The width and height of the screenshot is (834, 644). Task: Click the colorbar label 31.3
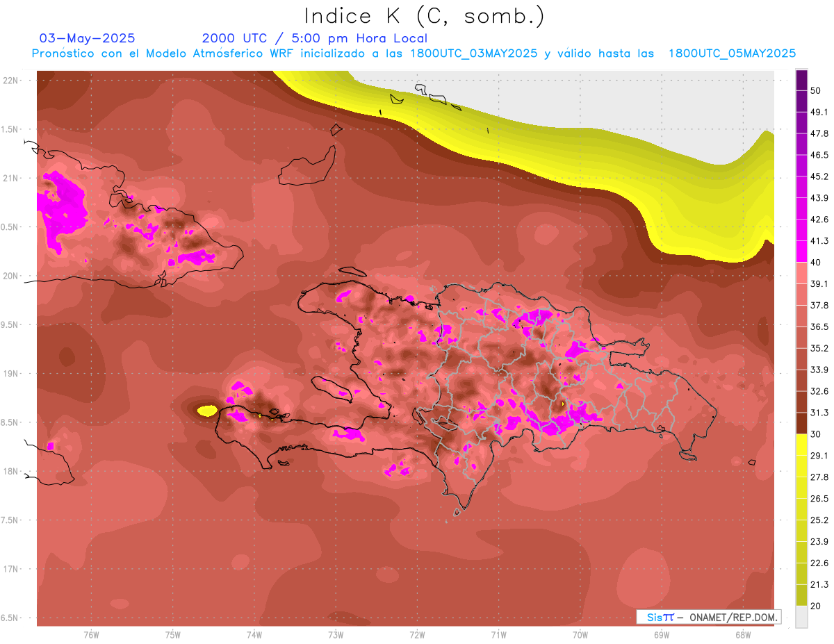point(820,413)
